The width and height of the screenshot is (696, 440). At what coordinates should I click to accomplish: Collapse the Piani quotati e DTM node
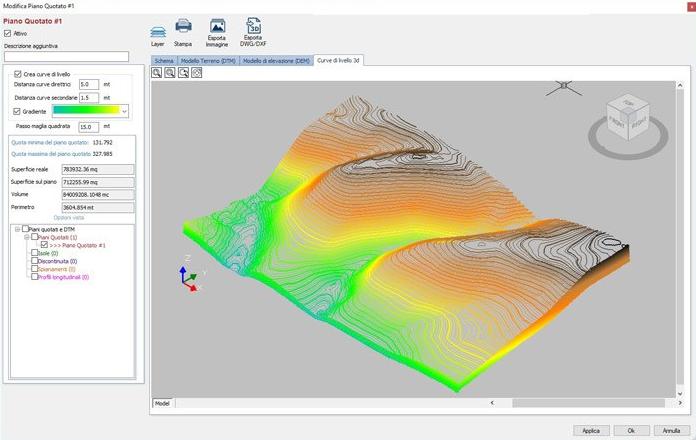pyautogui.click(x=17, y=229)
